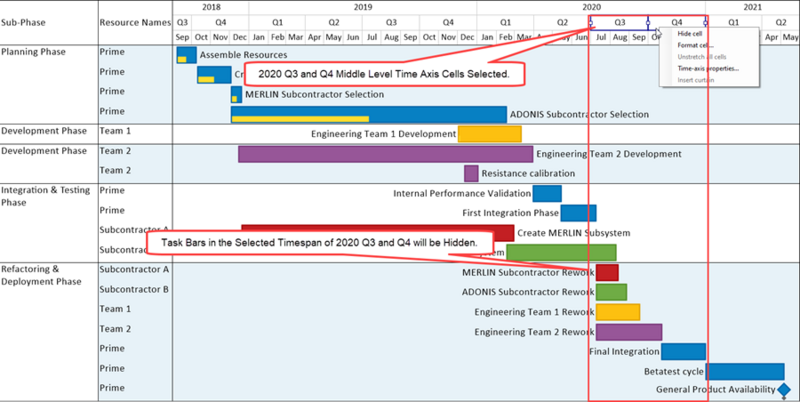Click the Resource Names column header
Image resolution: width=800 pixels, height=402 pixels.
point(135,22)
